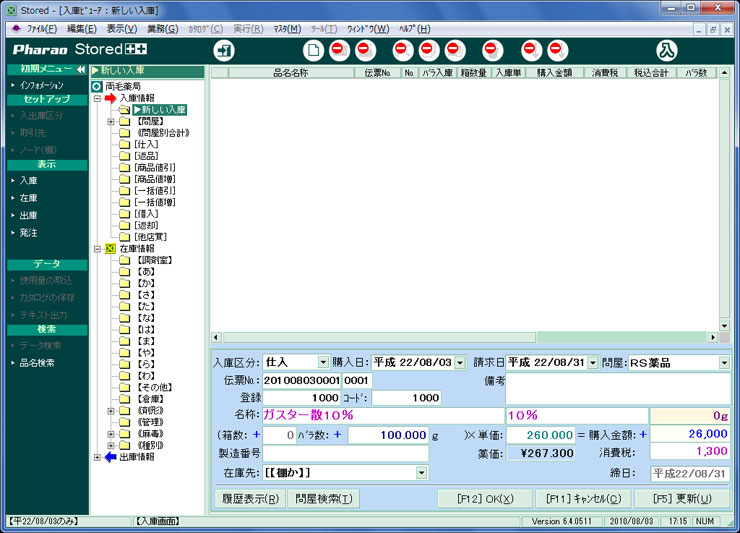Open the 表示(V) menu
740x533 pixels.
point(122,29)
